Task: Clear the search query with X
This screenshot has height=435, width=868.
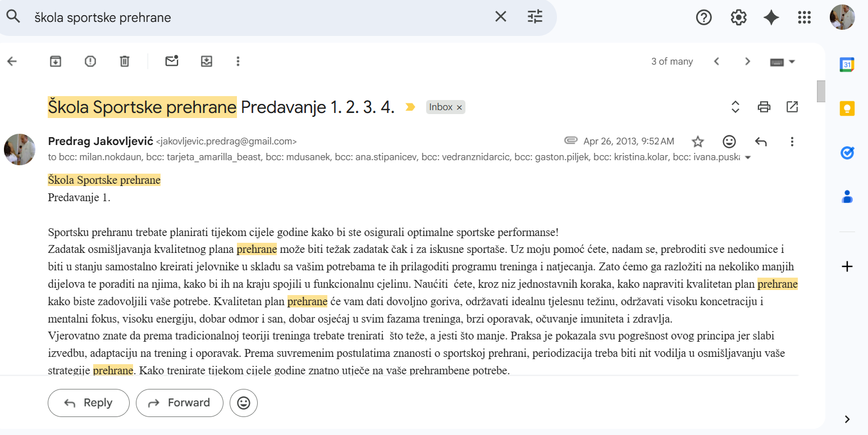Action: coord(500,17)
